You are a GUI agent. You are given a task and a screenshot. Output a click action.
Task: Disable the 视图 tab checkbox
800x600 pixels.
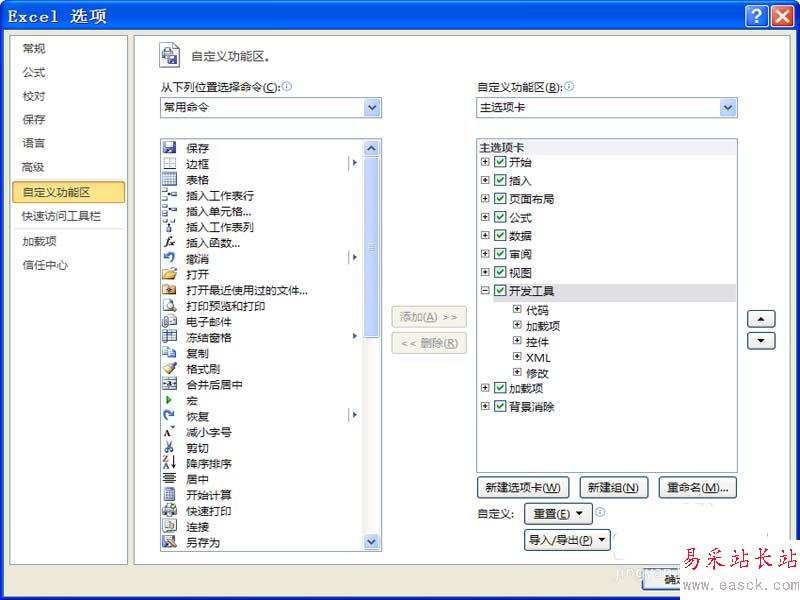click(x=501, y=272)
